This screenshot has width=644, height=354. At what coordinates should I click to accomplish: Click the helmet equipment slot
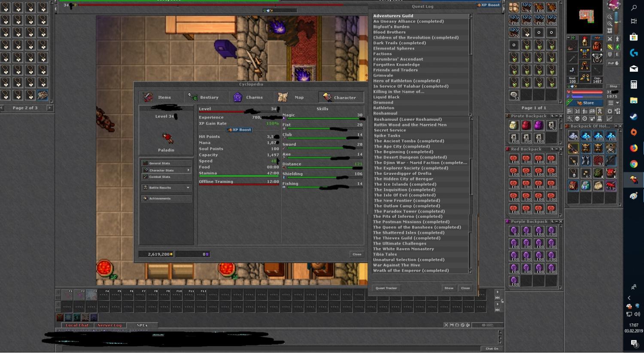coord(585,42)
